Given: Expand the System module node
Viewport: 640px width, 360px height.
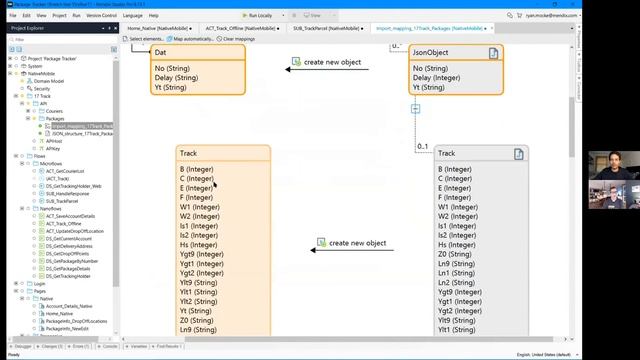Looking at the screenshot, I should point(10,66).
